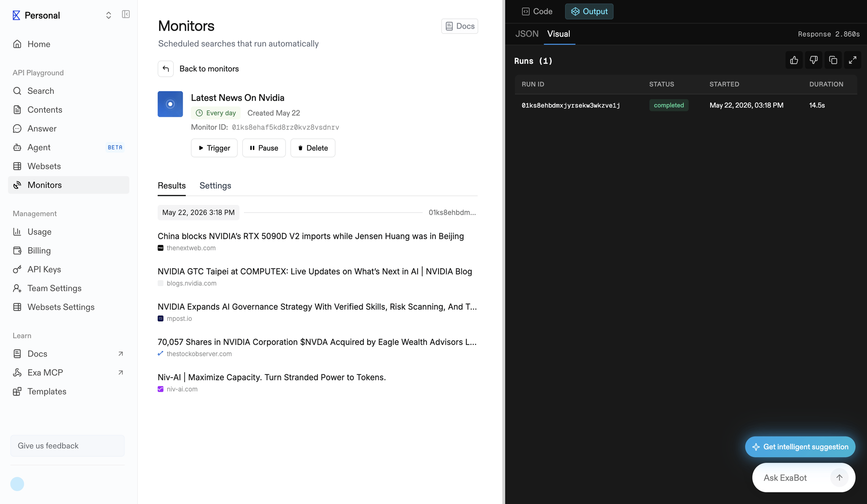Screen dimensions: 867x504
Task: Click the STARTED column header
Action: [724, 84]
